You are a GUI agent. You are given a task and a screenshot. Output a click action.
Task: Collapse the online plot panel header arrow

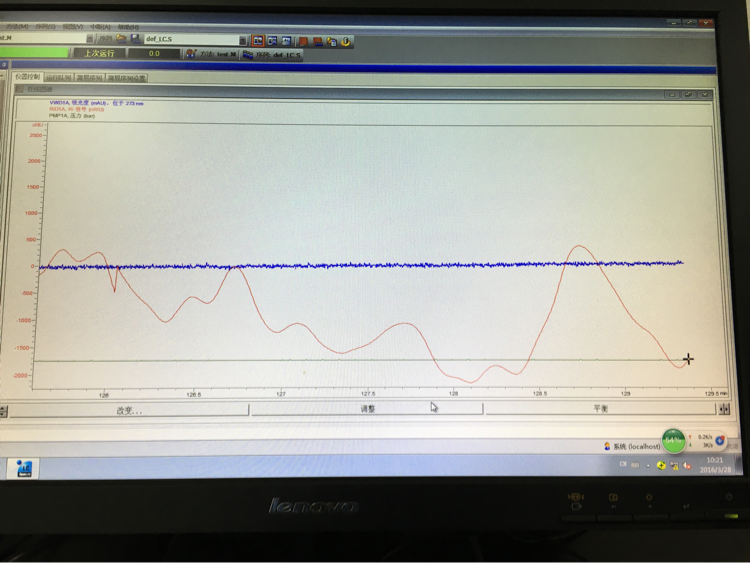(19, 89)
